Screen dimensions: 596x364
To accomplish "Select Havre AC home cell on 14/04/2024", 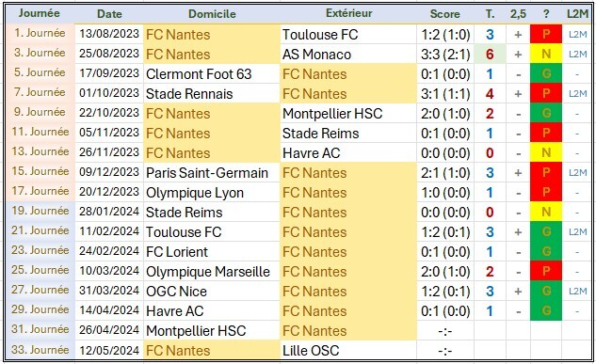I will 212,311.
